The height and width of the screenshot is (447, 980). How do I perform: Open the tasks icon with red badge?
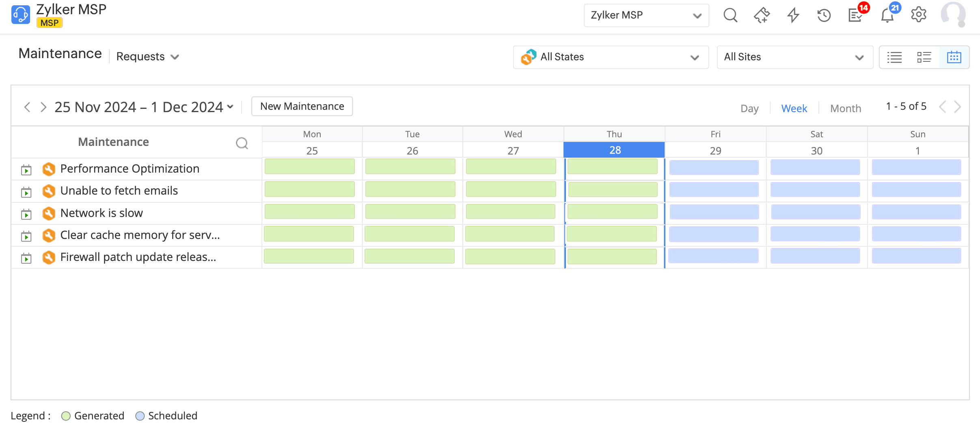[x=855, y=15]
